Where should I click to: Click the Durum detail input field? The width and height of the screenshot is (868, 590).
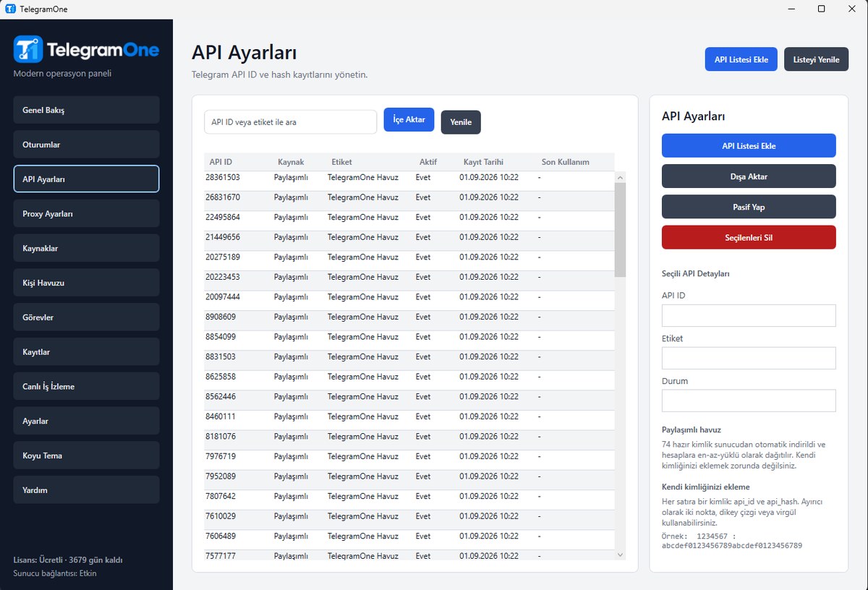point(749,401)
